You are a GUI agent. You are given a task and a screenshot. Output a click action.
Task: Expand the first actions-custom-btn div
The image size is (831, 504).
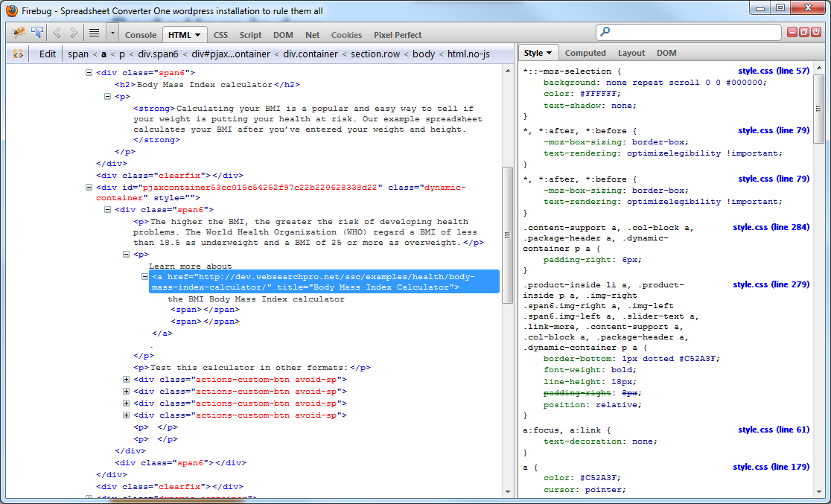[x=126, y=380]
